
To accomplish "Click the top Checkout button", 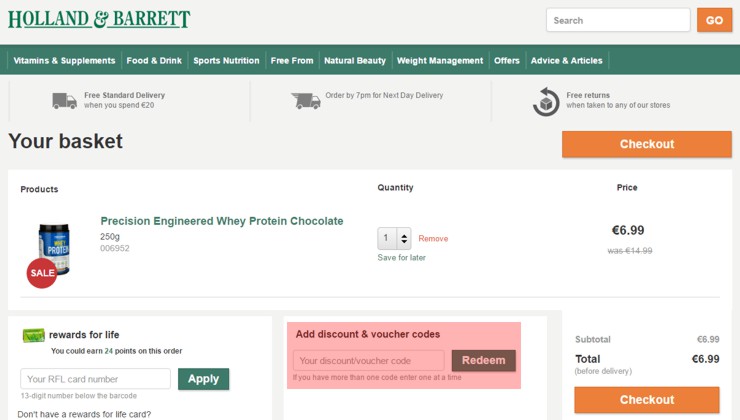I will (647, 144).
